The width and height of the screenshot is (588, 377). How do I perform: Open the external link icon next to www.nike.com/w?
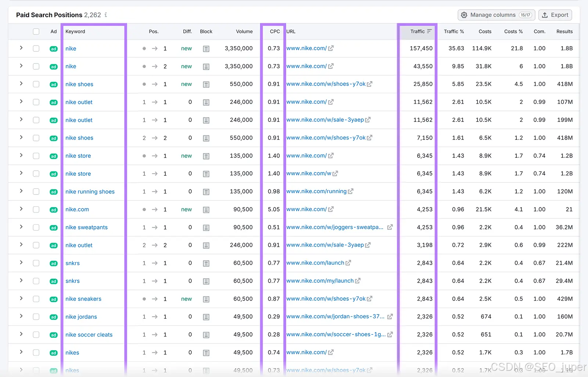(335, 174)
